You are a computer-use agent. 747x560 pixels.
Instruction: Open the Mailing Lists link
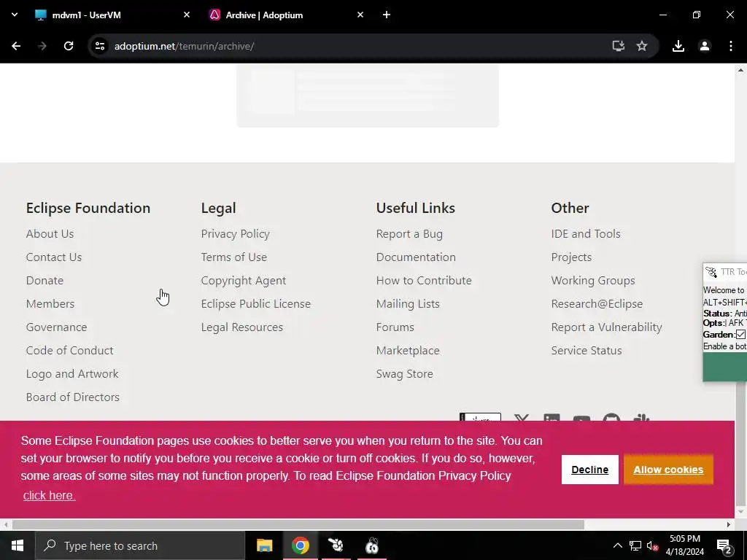[408, 304]
